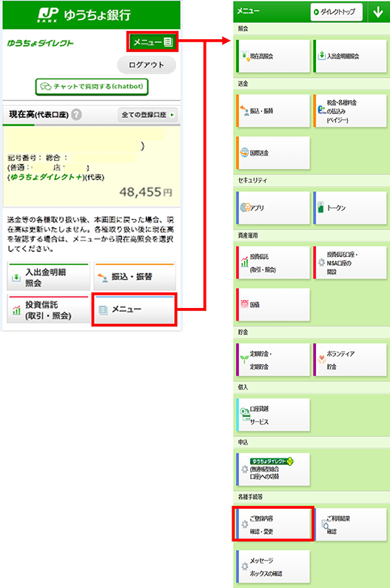390x588 pixels.
Task: Open トークン security tile
Action: [350, 208]
